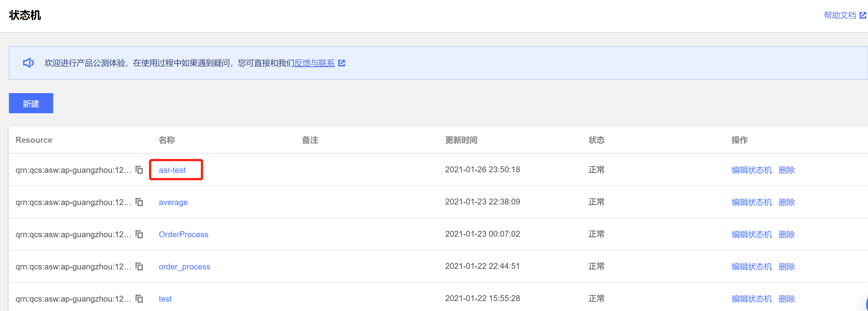This screenshot has height=311, width=868.
Task: Click 编辑状态机 for asr-test
Action: (x=751, y=170)
